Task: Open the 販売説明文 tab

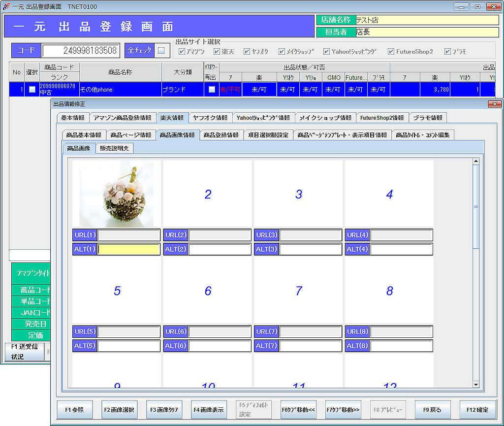Action: click(x=114, y=148)
